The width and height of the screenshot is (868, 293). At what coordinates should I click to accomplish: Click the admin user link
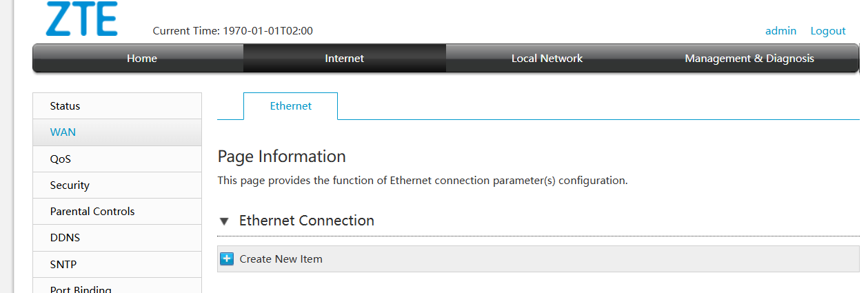pyautogui.click(x=780, y=31)
